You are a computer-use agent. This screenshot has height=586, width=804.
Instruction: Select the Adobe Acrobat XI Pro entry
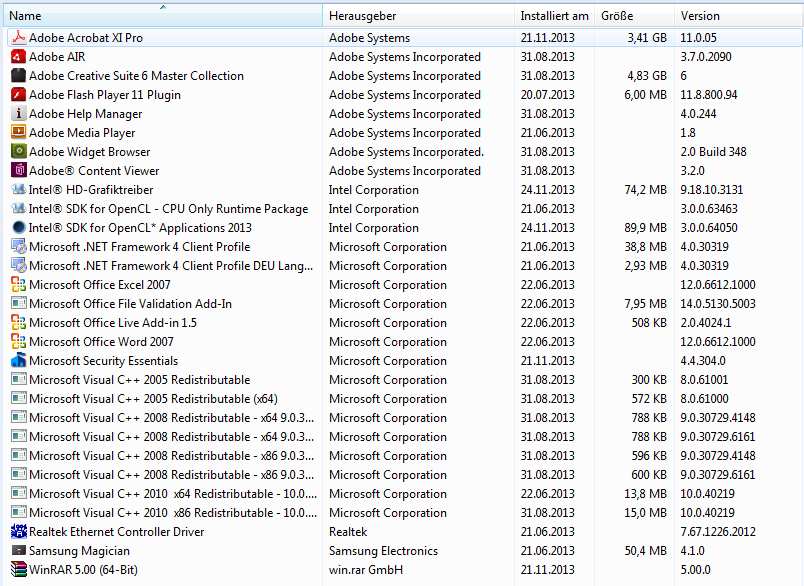pos(405,37)
